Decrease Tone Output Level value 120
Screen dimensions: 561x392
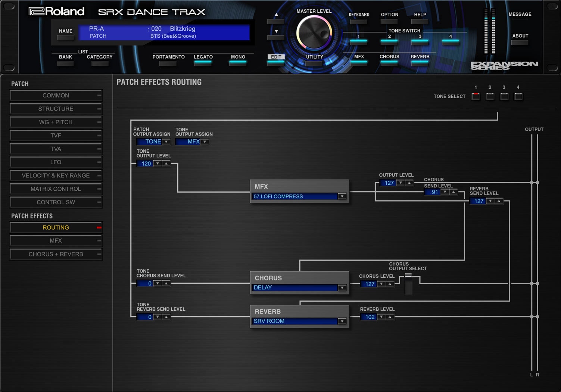(x=158, y=164)
